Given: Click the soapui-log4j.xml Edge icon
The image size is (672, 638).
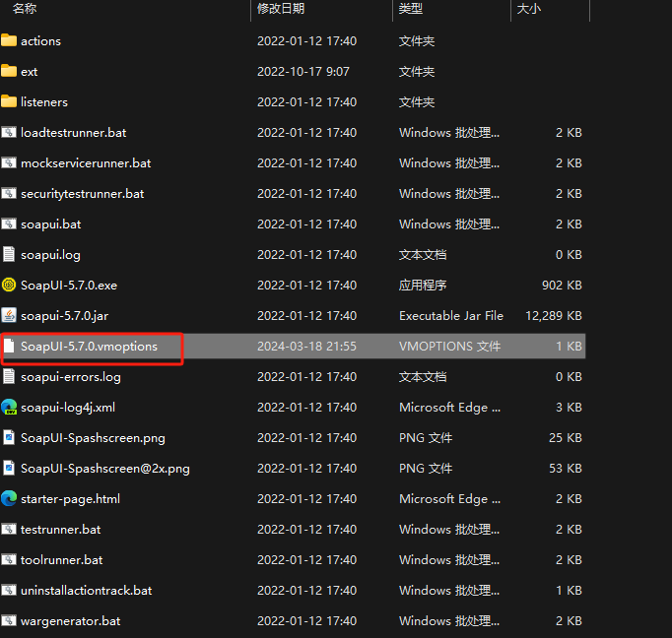Looking at the screenshot, I should [x=9, y=407].
